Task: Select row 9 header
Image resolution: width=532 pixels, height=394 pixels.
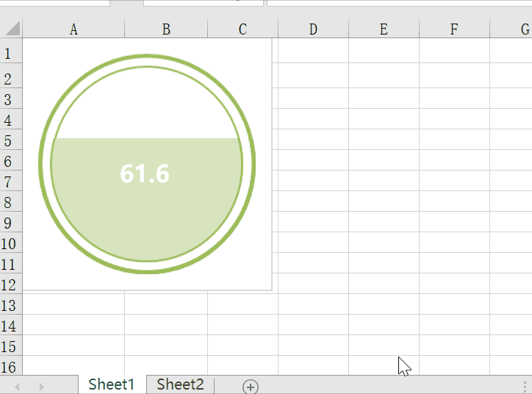Action: tap(11, 222)
